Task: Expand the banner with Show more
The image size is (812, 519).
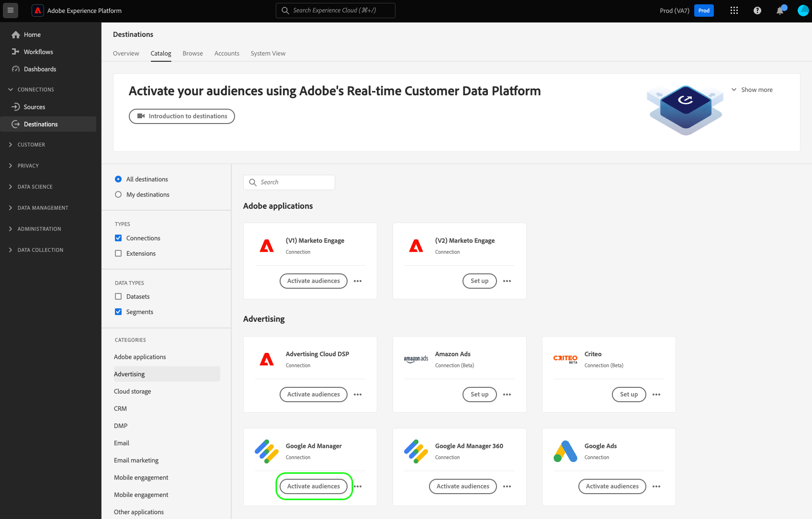Action: point(752,90)
